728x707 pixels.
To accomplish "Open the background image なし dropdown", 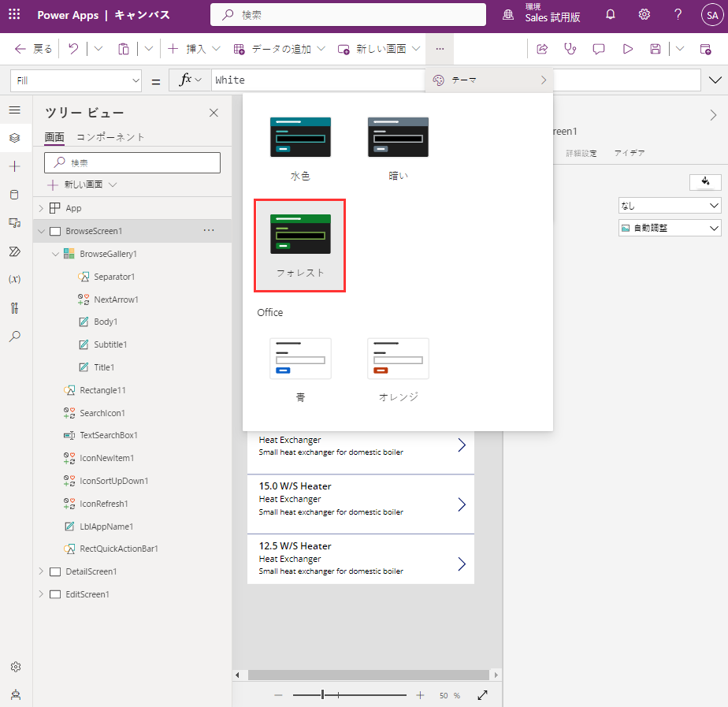I will pyautogui.click(x=669, y=206).
